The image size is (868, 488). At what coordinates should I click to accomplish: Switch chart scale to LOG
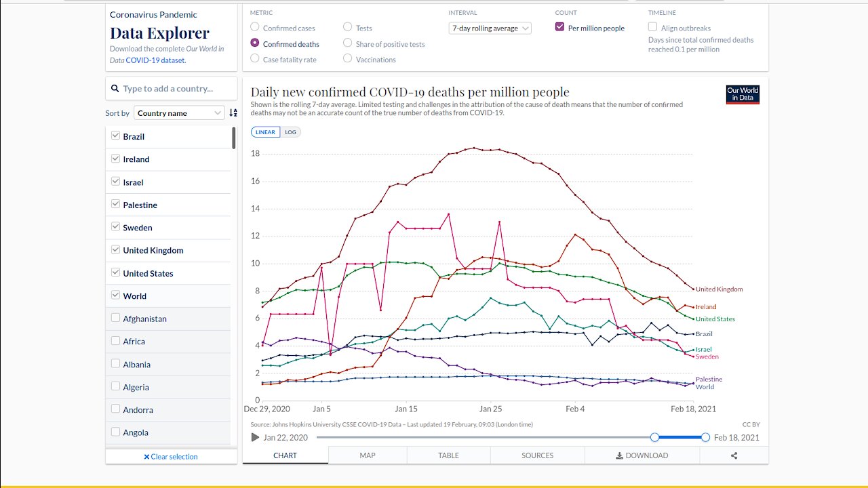click(290, 132)
